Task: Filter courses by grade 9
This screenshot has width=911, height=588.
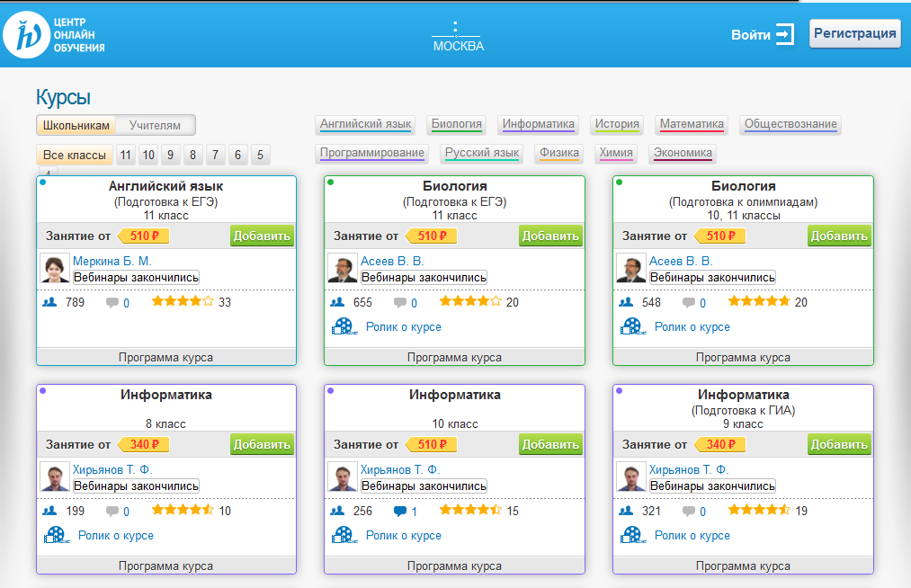Action: 171,156
